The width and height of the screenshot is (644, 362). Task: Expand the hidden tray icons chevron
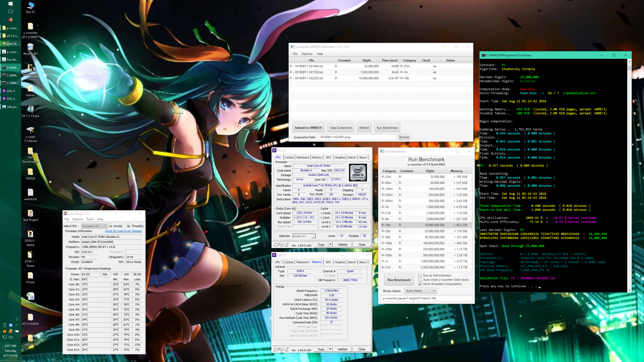[x=17, y=319]
